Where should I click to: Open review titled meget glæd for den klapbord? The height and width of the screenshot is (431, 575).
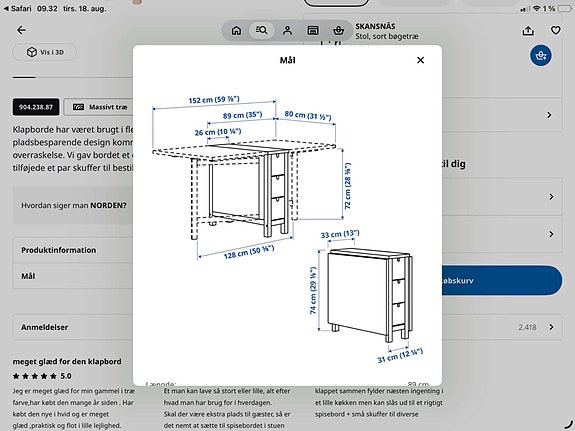(67, 361)
